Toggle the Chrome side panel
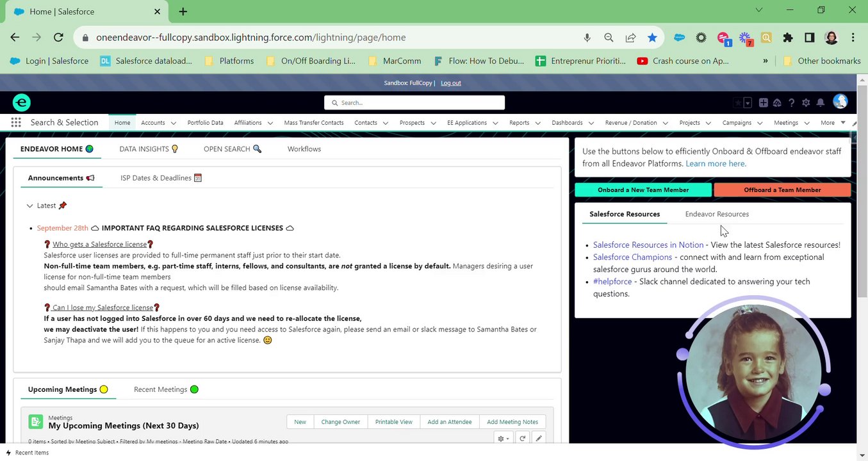This screenshot has height=461, width=868. pos(810,38)
